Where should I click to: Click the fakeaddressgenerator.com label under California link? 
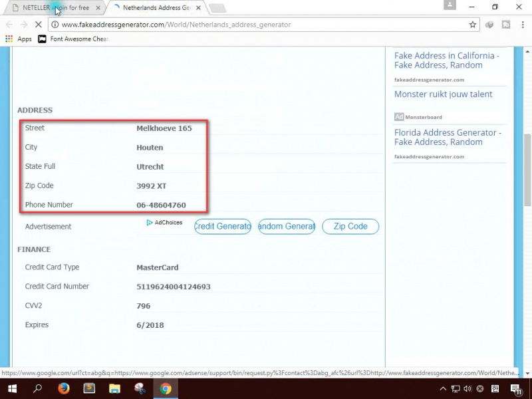click(429, 80)
